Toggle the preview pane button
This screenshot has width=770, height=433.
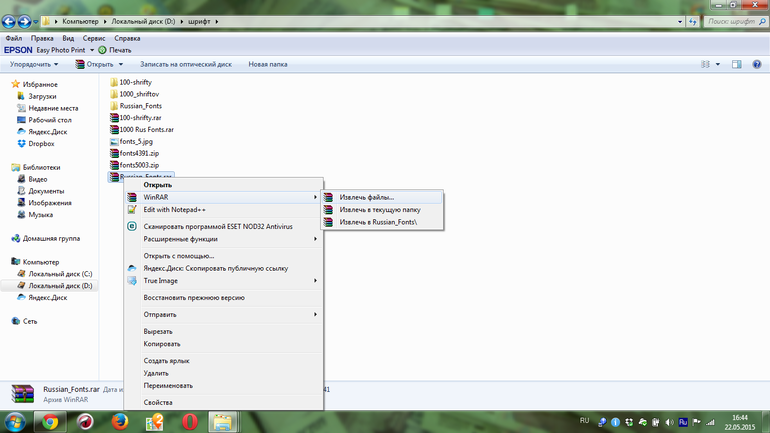tap(736, 64)
